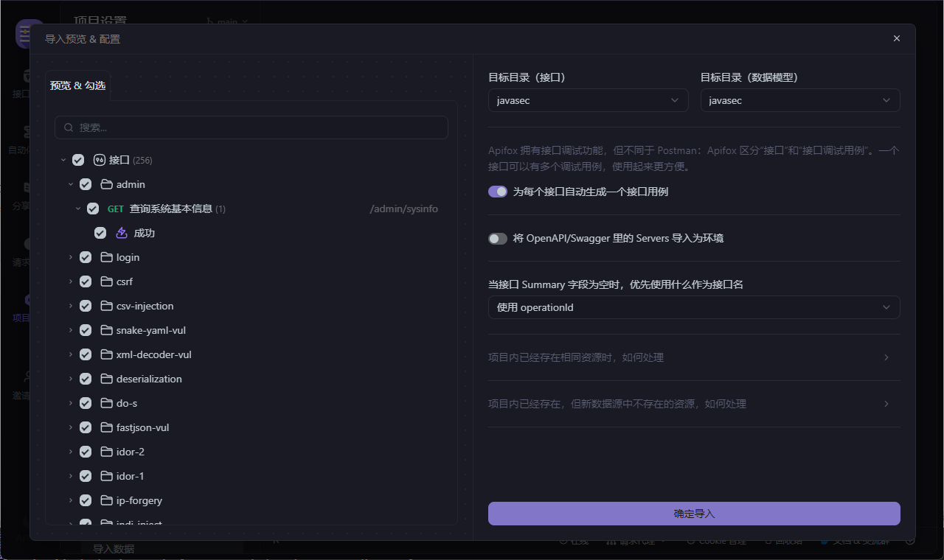944x560 pixels.
Task: Click the 接口 root node icon
Action: [x=100, y=160]
